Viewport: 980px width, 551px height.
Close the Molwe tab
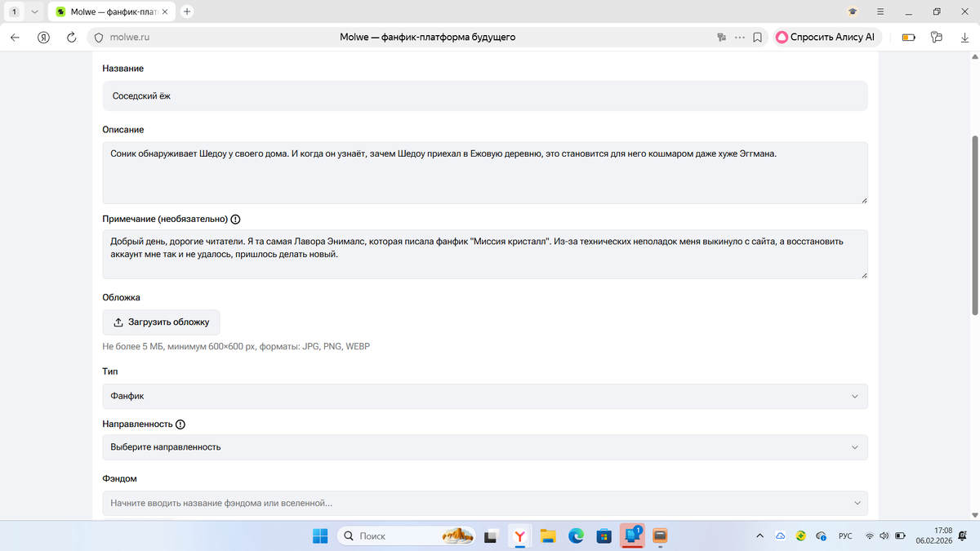tap(167, 11)
